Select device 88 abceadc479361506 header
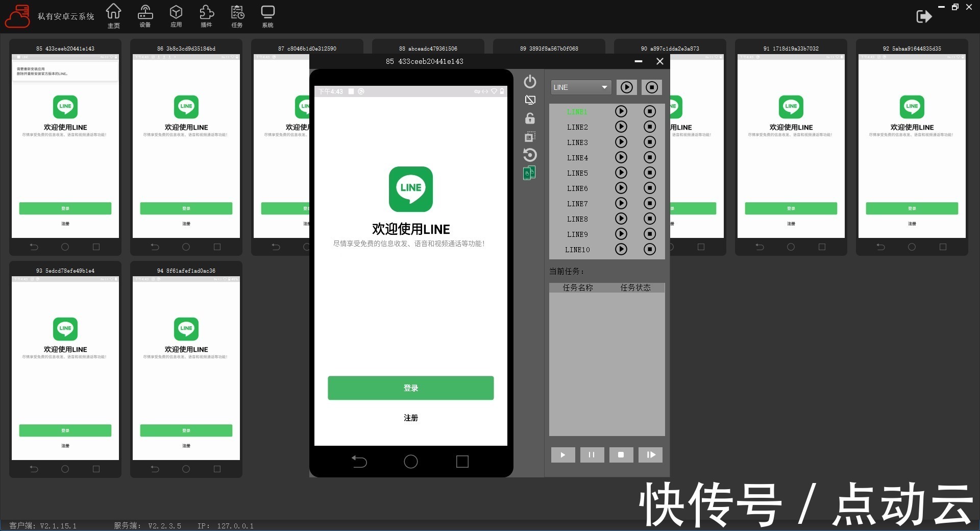980x531 pixels. click(x=428, y=49)
